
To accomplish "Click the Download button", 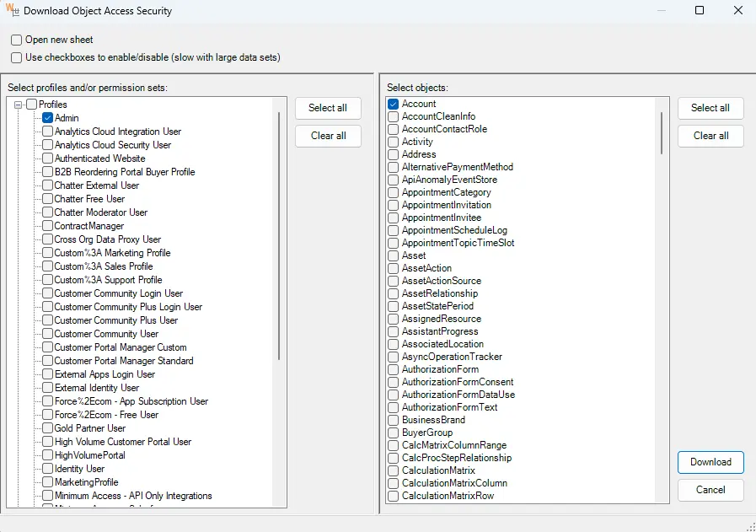I will coord(710,462).
